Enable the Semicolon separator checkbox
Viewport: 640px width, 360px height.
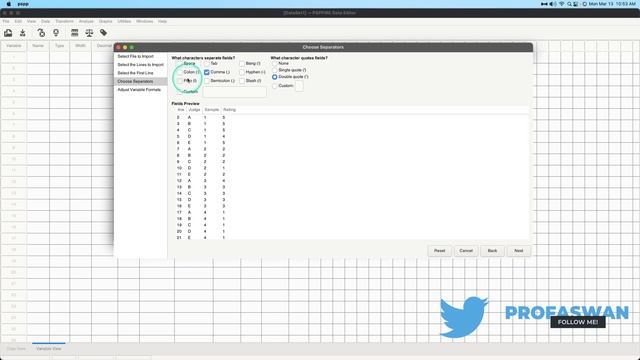[x=207, y=81]
